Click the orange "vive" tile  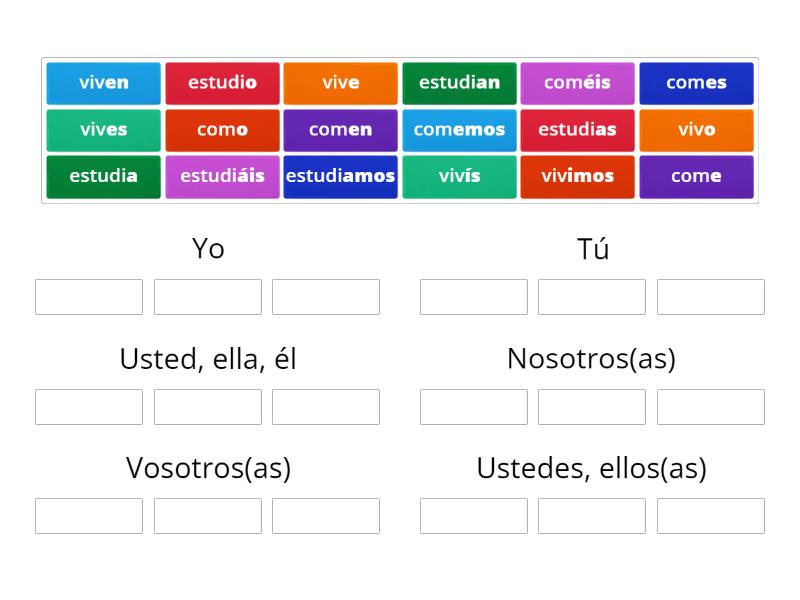click(x=340, y=83)
